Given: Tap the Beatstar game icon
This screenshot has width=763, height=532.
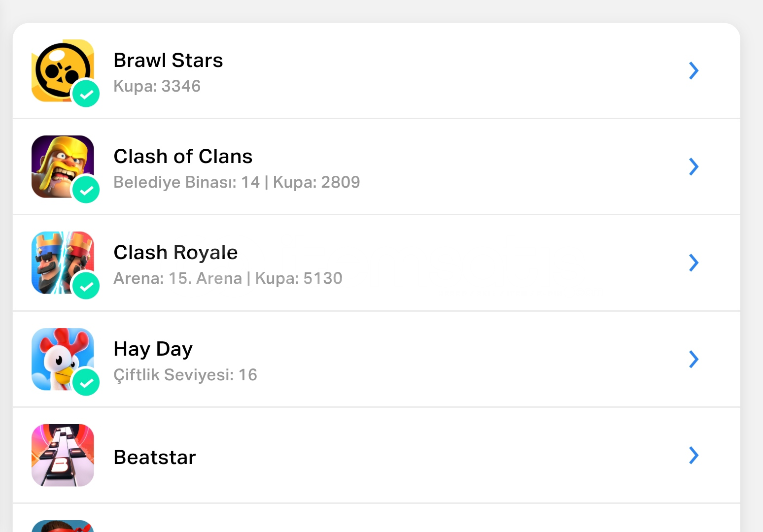Looking at the screenshot, I should 63,455.
